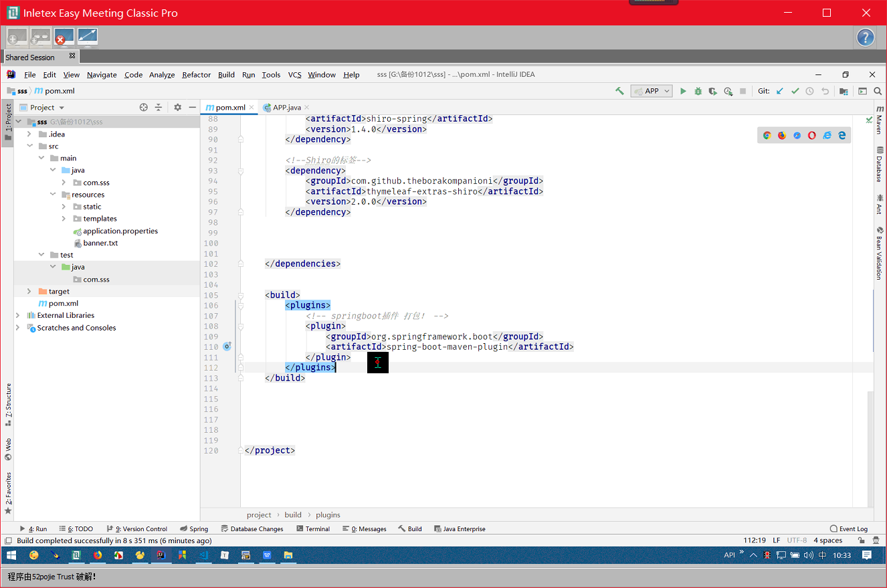
Task: Open the Refactor menu
Action: pyautogui.click(x=197, y=75)
